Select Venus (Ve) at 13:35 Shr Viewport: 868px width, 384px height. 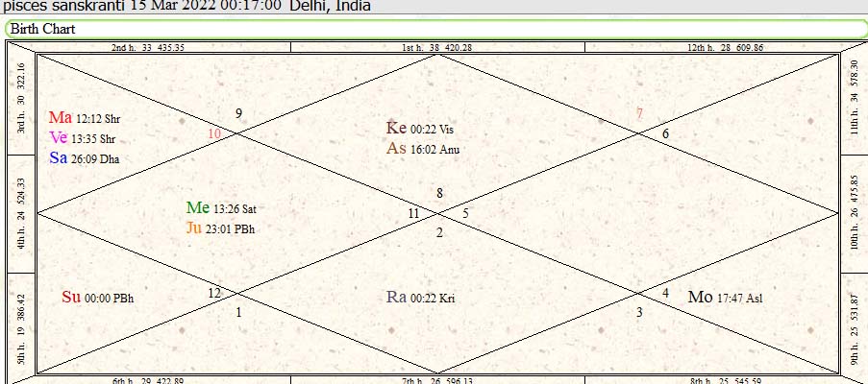click(x=84, y=138)
